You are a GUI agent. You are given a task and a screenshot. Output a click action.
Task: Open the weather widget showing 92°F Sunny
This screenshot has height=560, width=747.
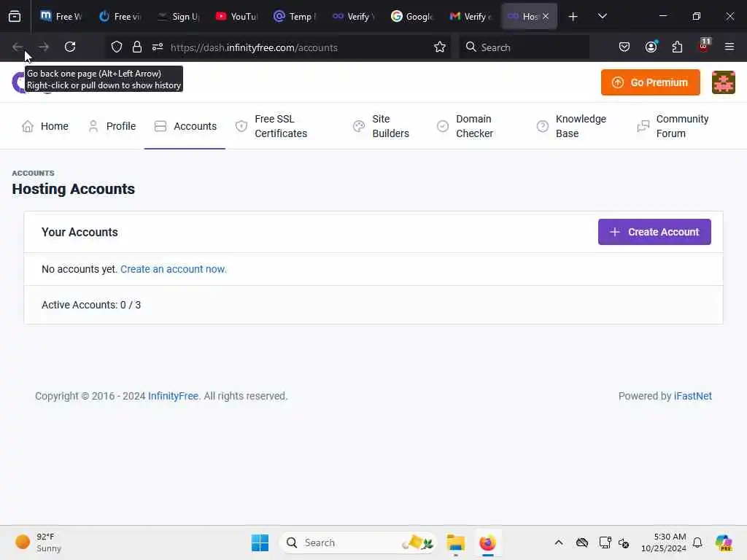coord(39,542)
